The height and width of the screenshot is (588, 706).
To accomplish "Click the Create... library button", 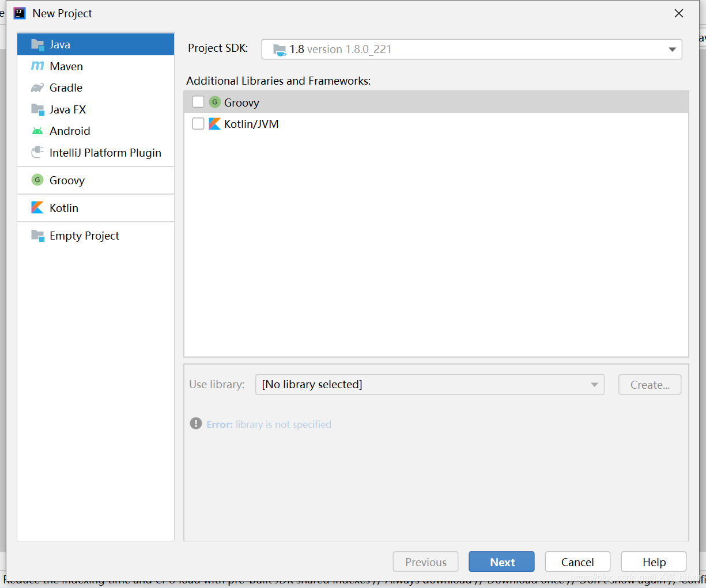I will [650, 385].
